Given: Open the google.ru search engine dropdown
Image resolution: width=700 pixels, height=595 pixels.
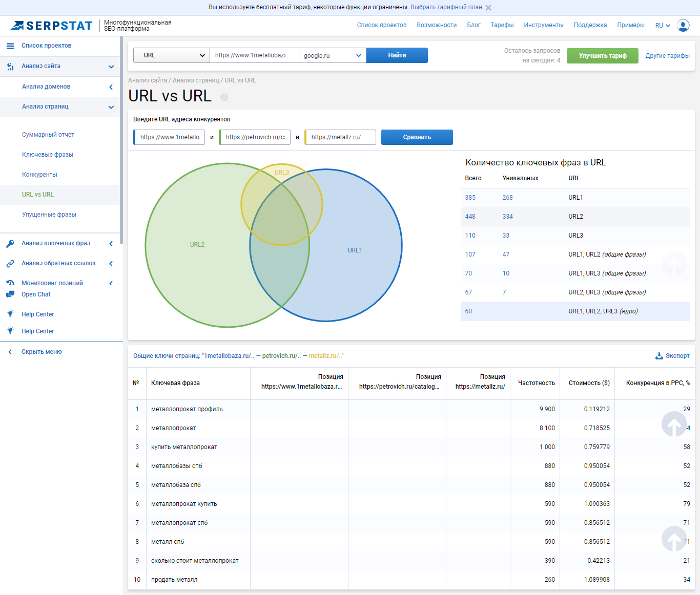Looking at the screenshot, I should click(x=333, y=55).
